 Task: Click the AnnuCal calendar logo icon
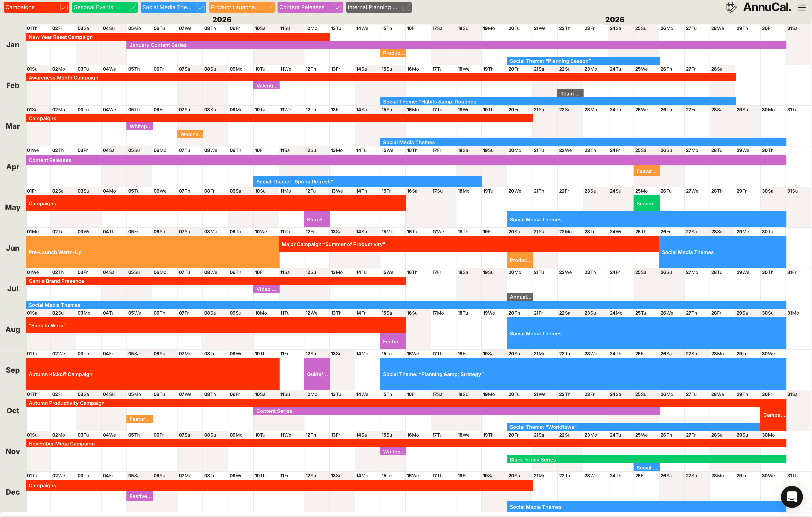coord(731,7)
